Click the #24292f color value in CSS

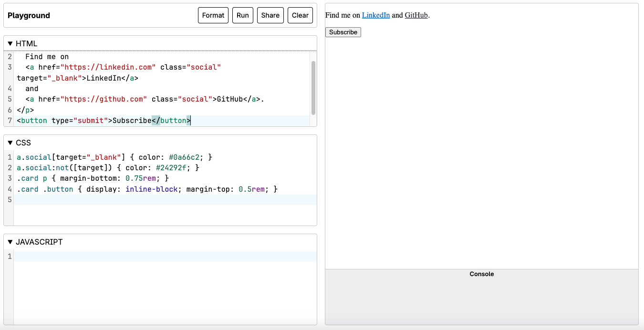171,168
